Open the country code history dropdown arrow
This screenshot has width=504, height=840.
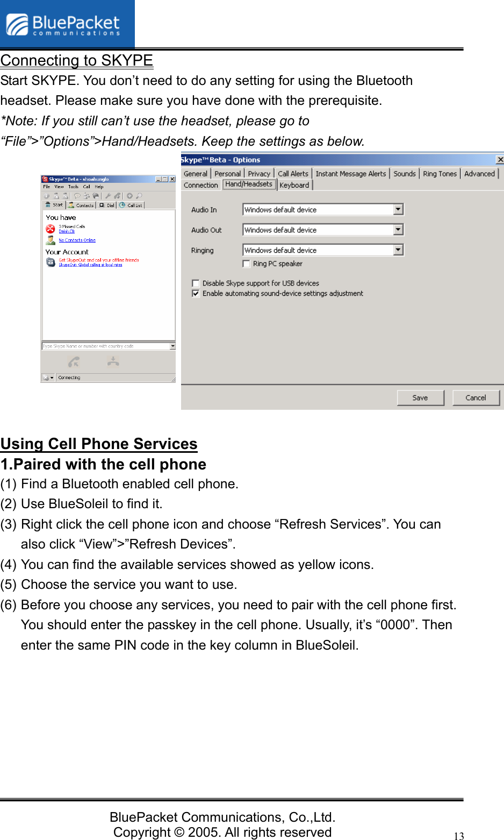pos(172,346)
